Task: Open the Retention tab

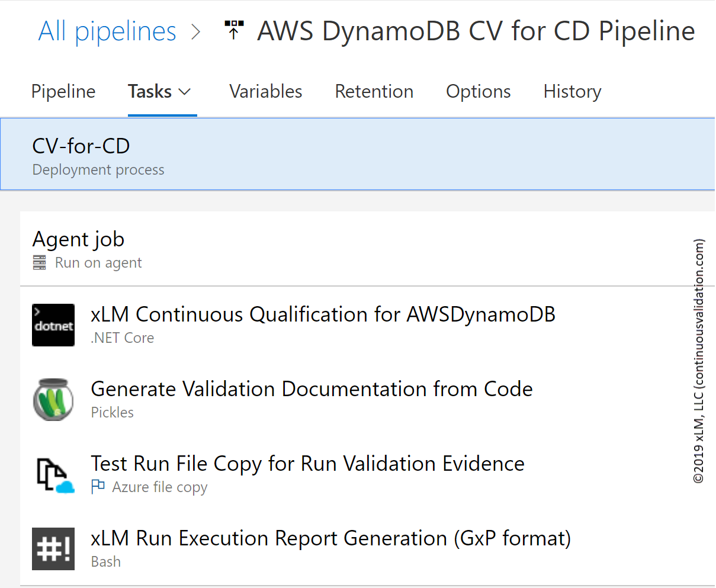Action: click(x=374, y=91)
